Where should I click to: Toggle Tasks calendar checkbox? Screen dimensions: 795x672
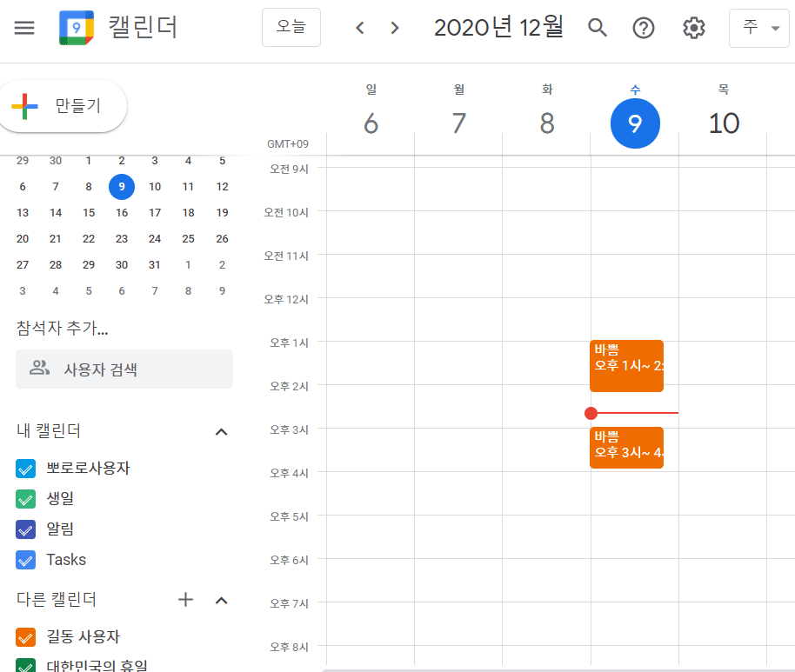pos(25,560)
